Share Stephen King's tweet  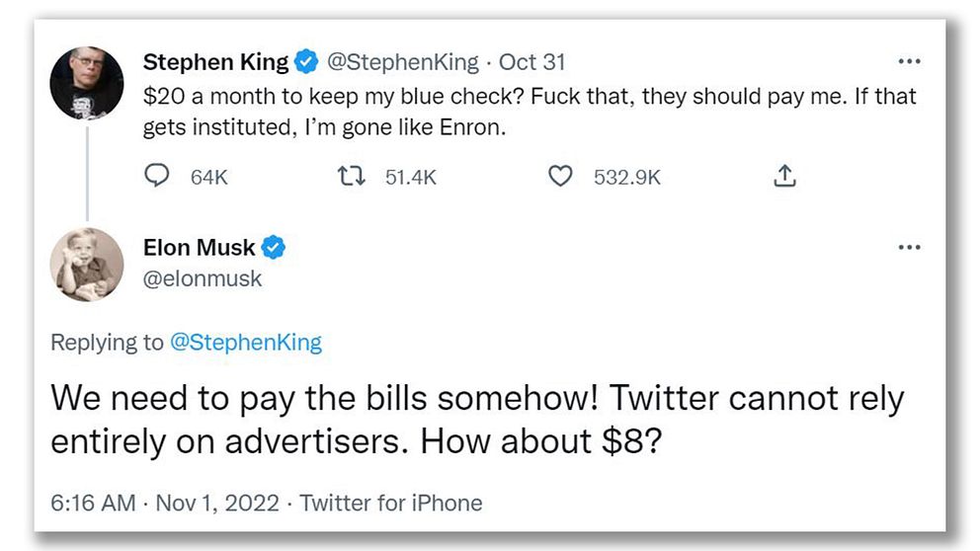[783, 177]
